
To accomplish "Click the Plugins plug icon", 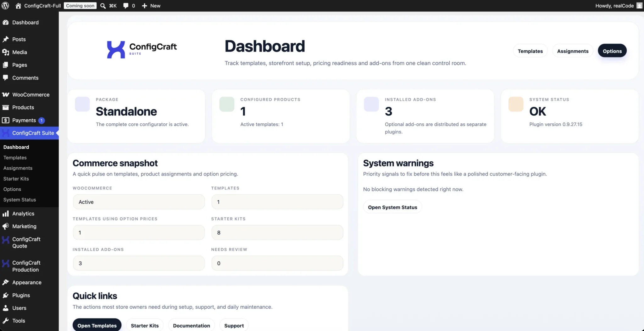I will point(6,295).
